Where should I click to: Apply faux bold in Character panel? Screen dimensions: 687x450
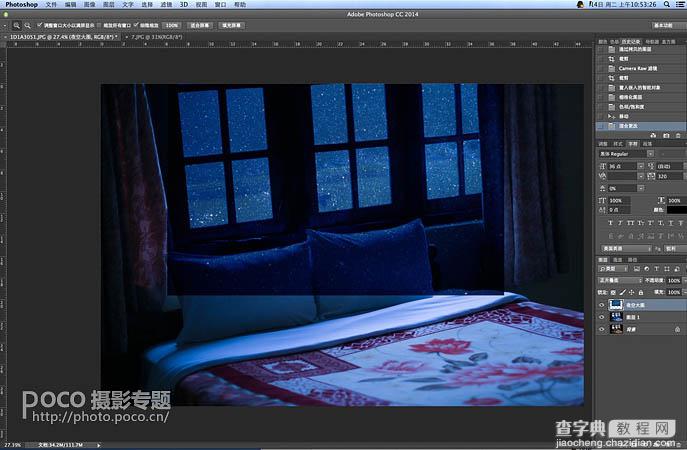tap(610, 223)
